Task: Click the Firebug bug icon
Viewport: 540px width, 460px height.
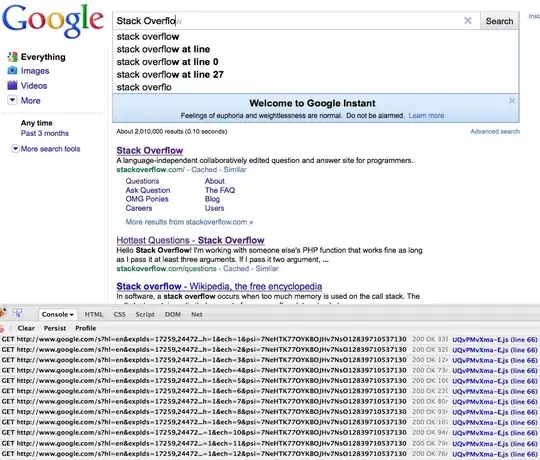Action: coord(3,313)
